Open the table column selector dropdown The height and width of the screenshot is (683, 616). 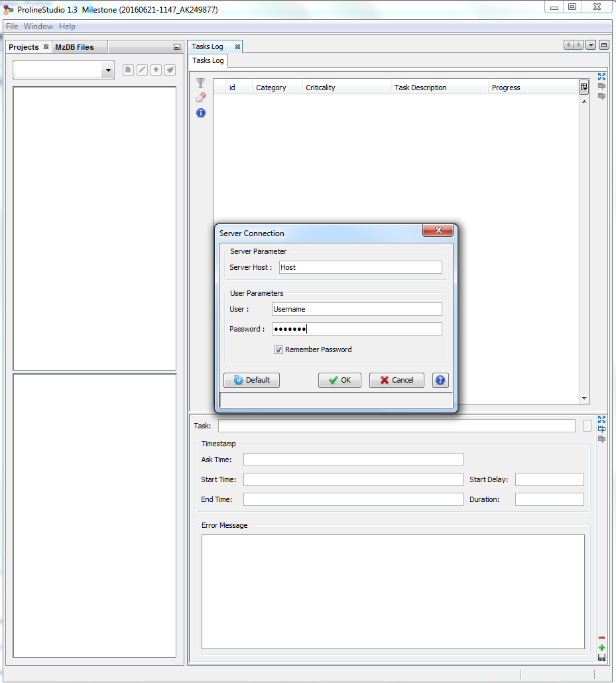(x=584, y=87)
